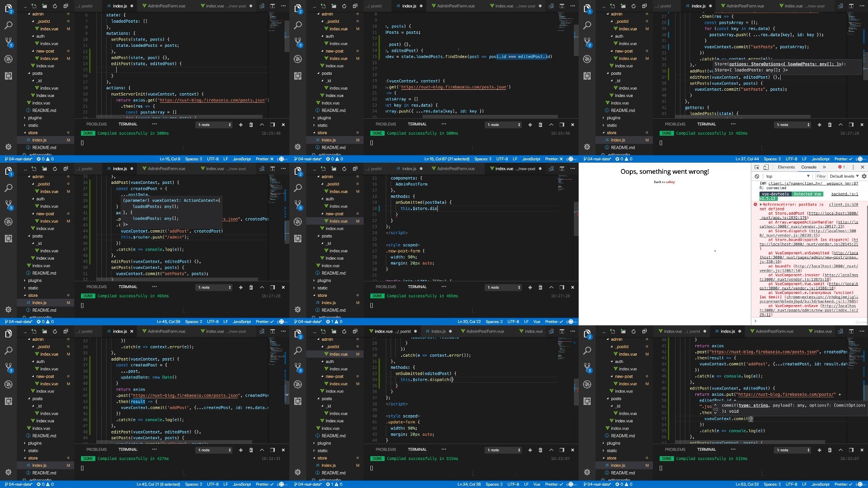Click JavaScript language mode, Ln 37, Col 44 frame
The image size is (868, 488).
820,159
